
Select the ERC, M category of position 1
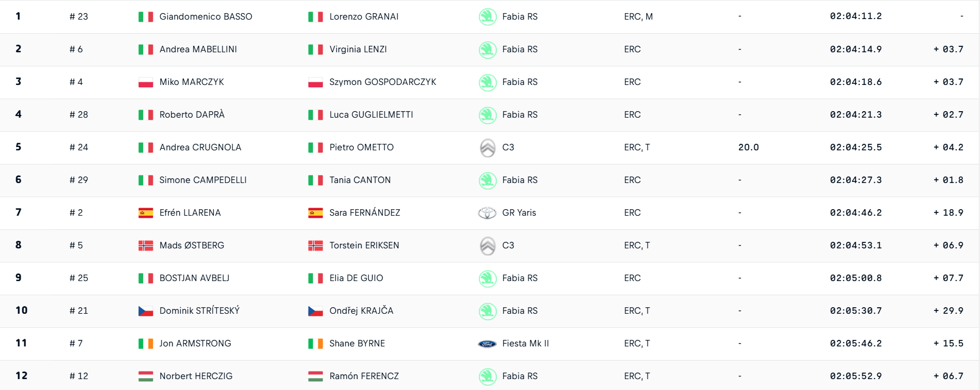[638, 16]
